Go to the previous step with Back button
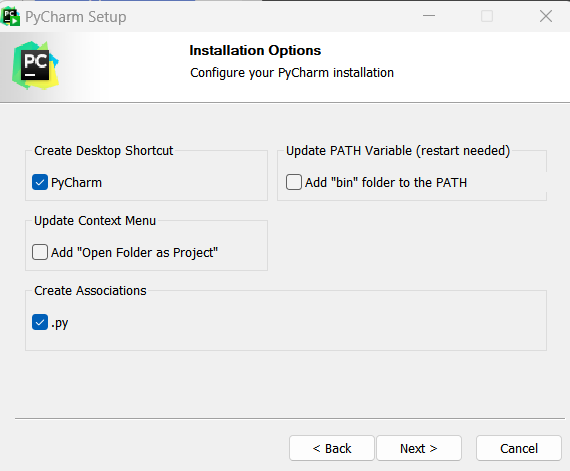The image size is (570, 471). (332, 448)
